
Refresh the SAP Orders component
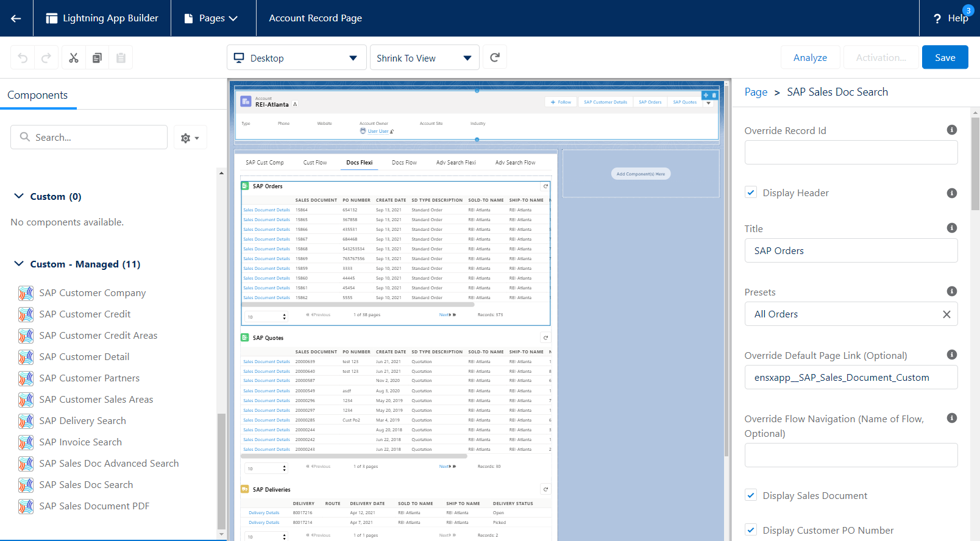[545, 186]
